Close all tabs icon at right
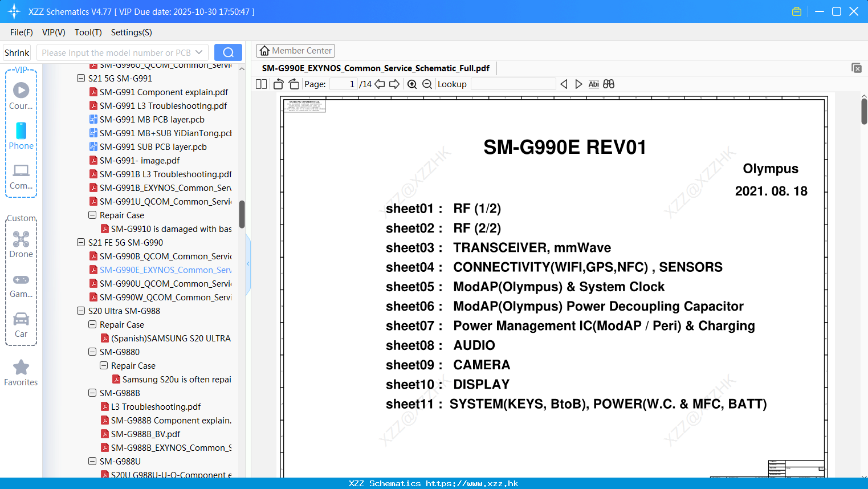Screen dimensions: 868x489 coord(857,68)
